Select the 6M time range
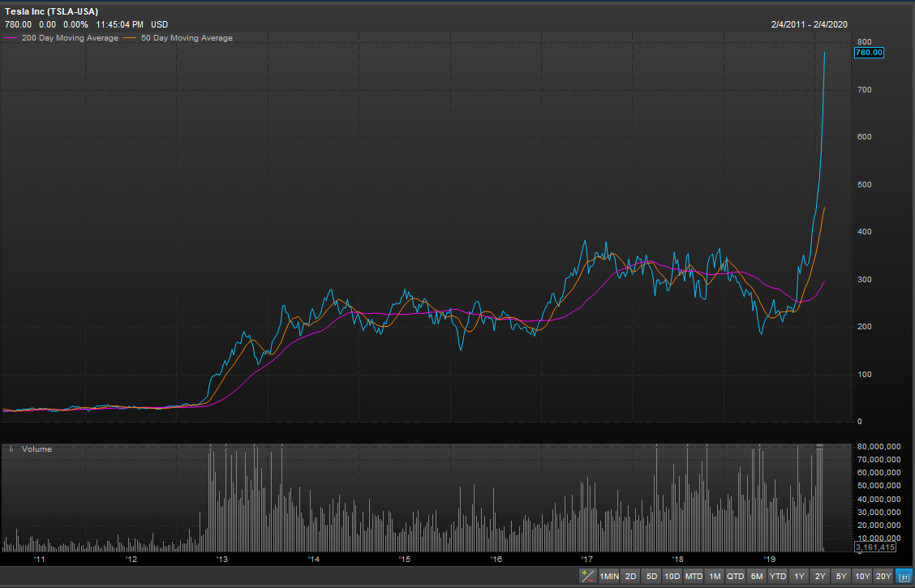Screen dimensions: 915x588 pyautogui.click(x=757, y=577)
